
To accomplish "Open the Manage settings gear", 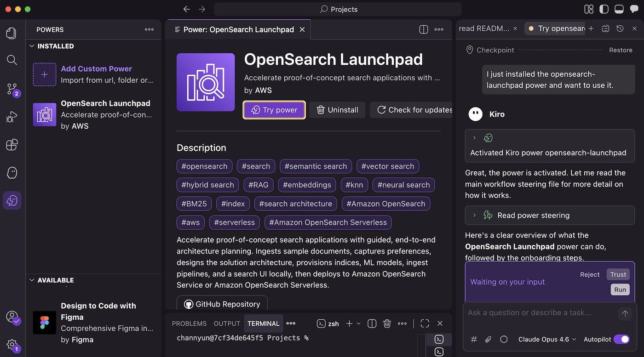I will [x=12, y=345].
